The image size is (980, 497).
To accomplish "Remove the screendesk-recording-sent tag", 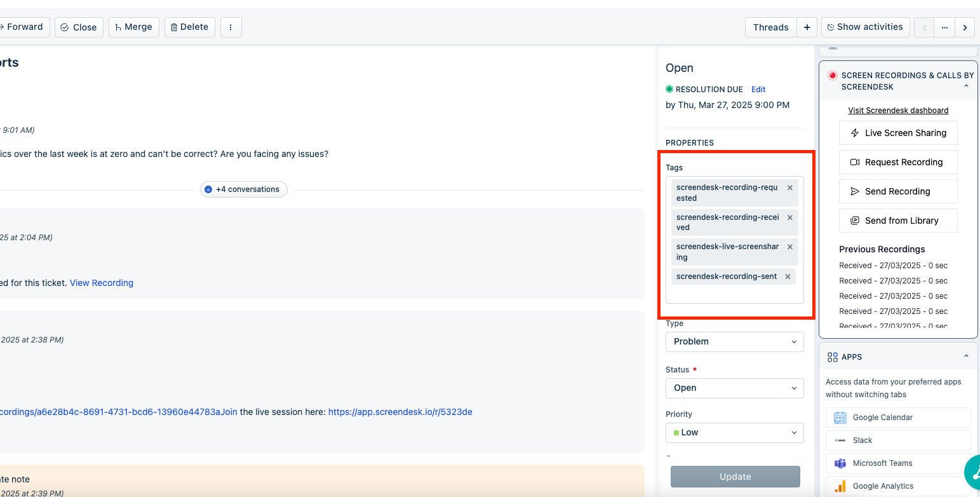I will [788, 276].
